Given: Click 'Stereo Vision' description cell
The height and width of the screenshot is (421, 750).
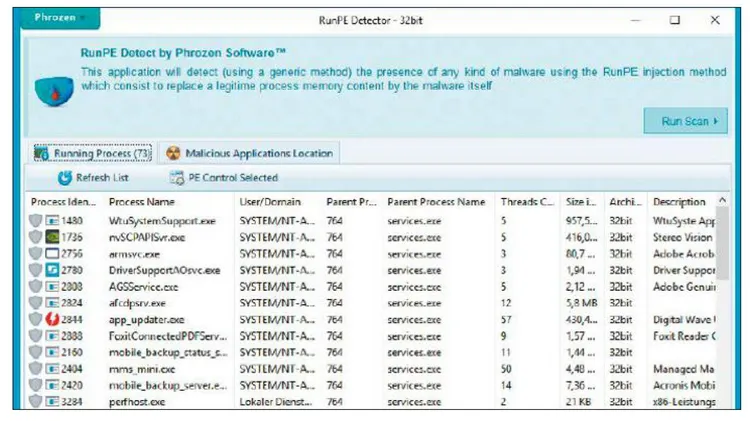Looking at the screenshot, I should click(683, 237).
